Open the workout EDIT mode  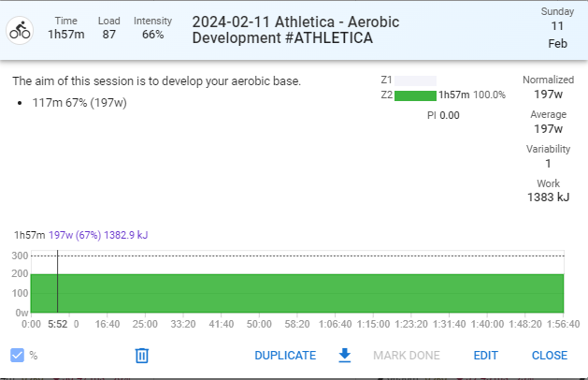coord(485,356)
